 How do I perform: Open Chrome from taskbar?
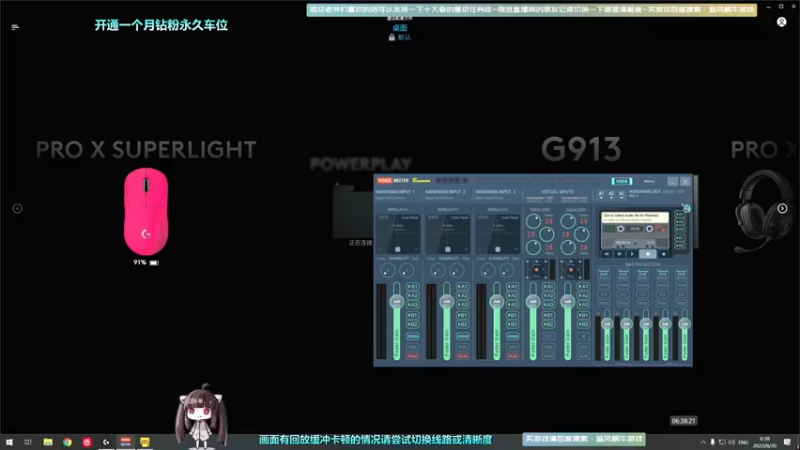pyautogui.click(x=67, y=442)
